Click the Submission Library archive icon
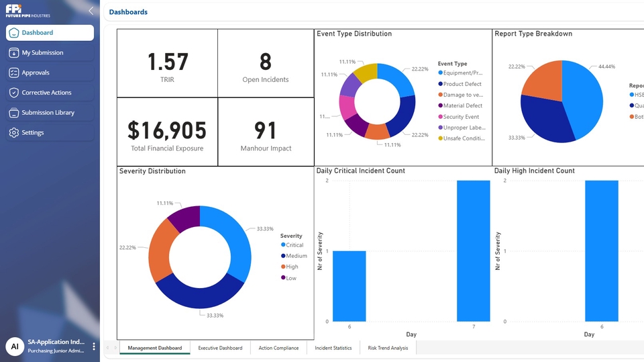The width and height of the screenshot is (644, 362). [14, 113]
